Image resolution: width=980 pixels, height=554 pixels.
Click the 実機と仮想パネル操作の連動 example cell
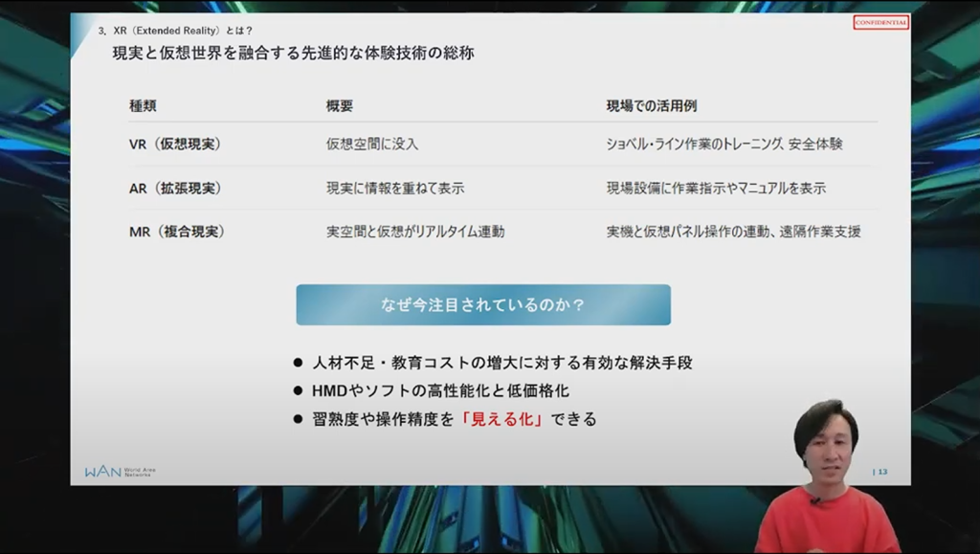tap(733, 232)
